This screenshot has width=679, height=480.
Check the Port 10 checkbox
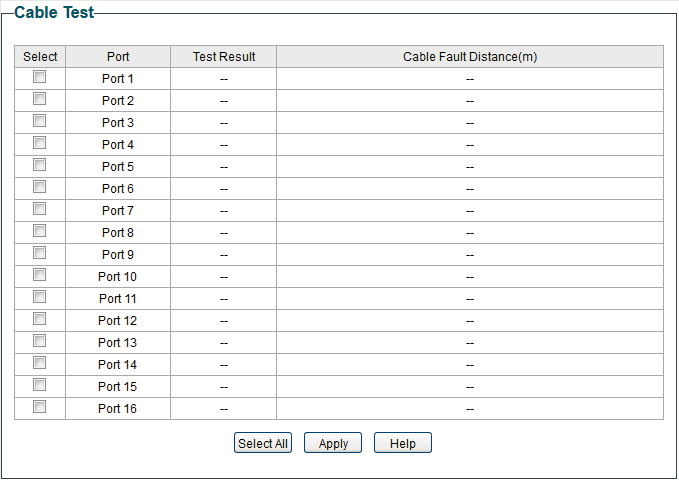pos(40,275)
